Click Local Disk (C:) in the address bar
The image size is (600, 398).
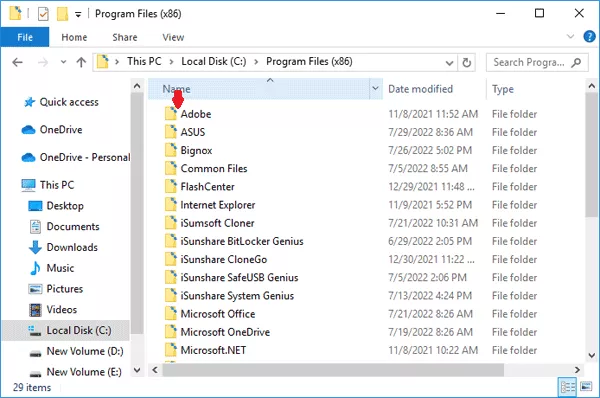pyautogui.click(x=214, y=61)
